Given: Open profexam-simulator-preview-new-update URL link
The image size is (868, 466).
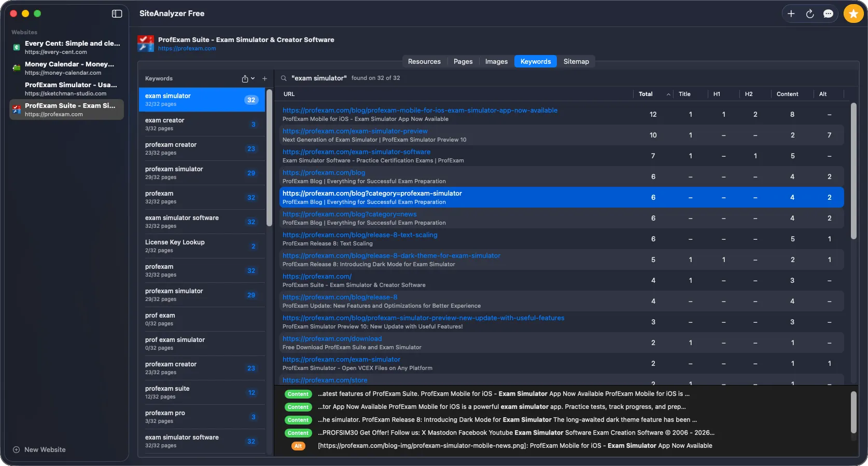Looking at the screenshot, I should click(423, 318).
